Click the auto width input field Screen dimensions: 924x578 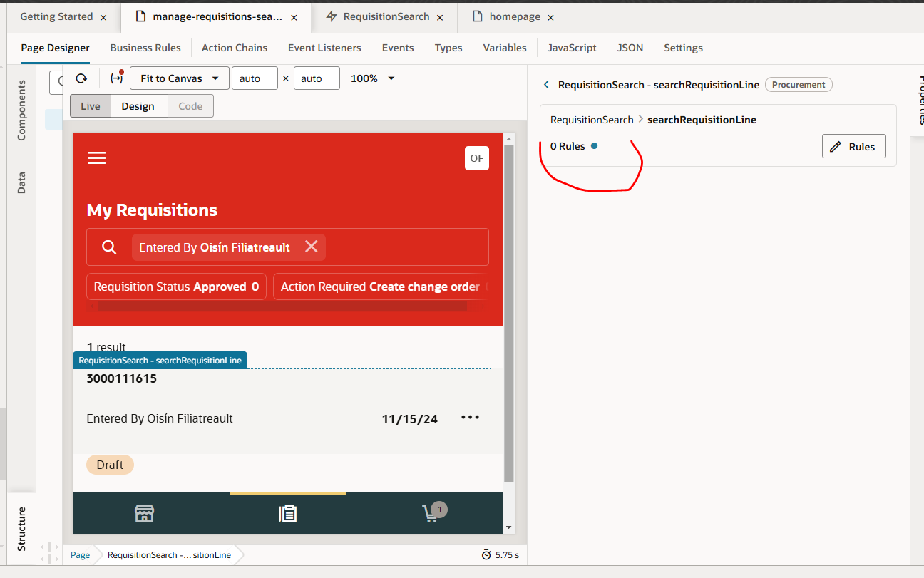(255, 78)
